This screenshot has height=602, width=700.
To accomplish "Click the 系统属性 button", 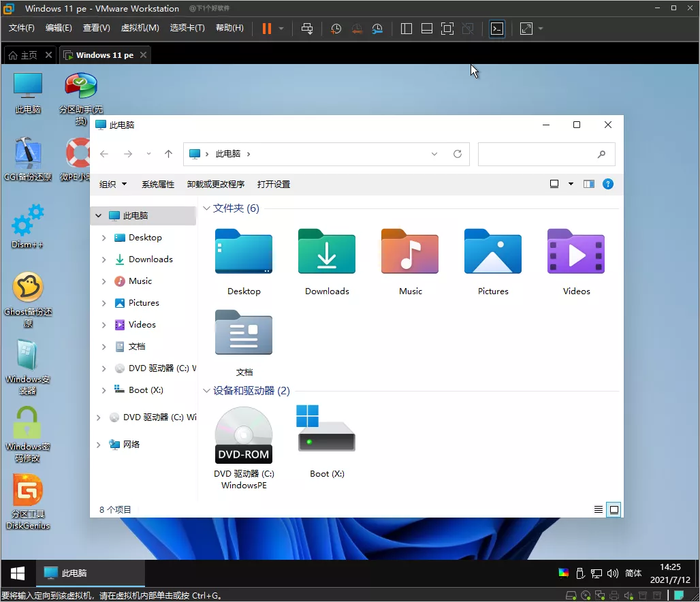I will 158,184.
